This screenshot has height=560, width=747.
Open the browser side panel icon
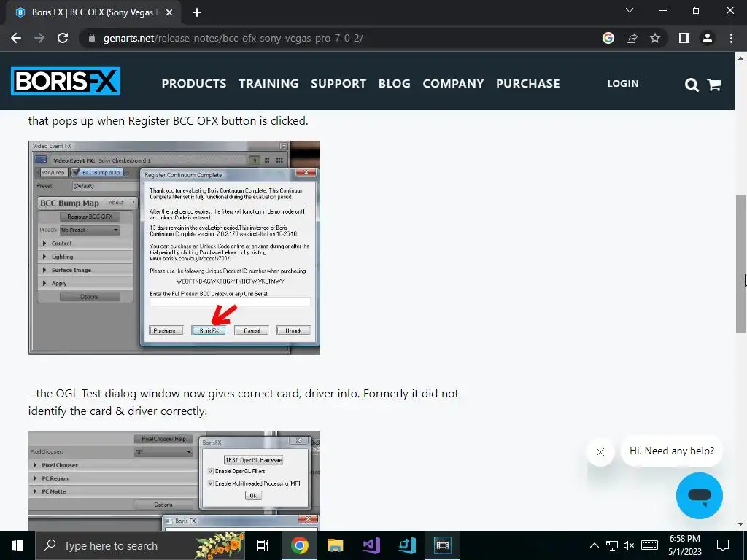684,38
